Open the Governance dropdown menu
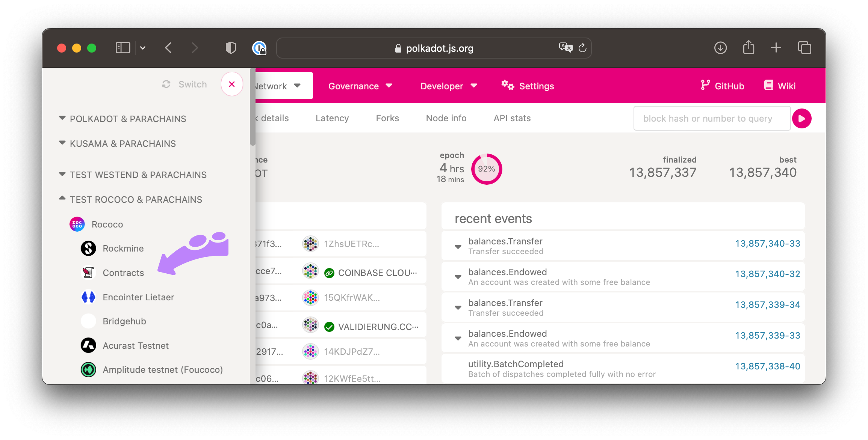This screenshot has width=868, height=440. coord(360,86)
